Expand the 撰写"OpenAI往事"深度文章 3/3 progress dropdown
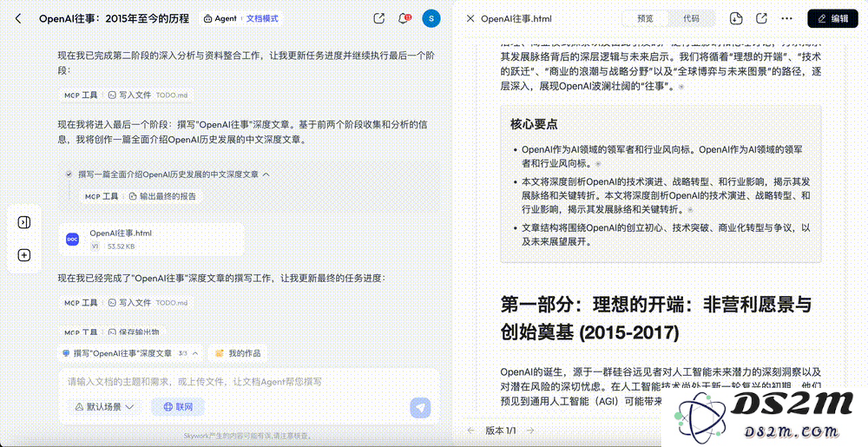Image resolution: width=868 pixels, height=447 pixels. tap(131, 353)
